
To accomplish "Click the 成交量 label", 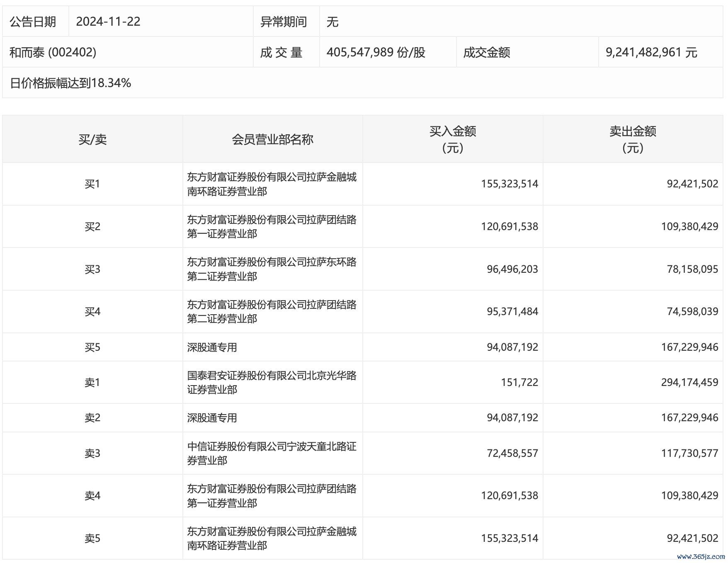I will pos(281,52).
